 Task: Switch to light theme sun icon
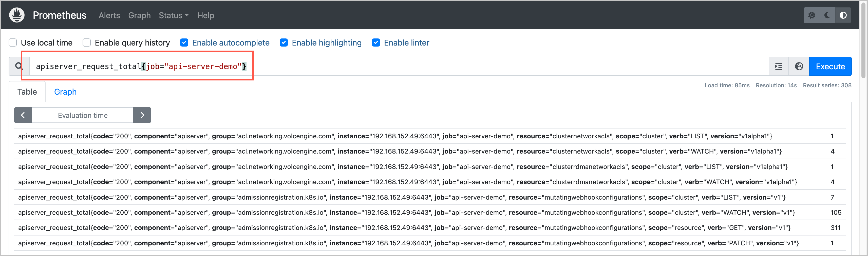click(812, 15)
